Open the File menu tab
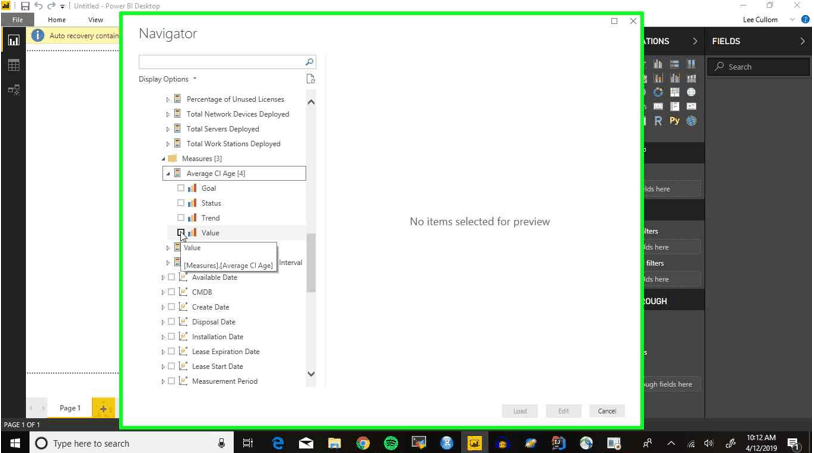Screen dimensions: 814x453 coord(17,20)
